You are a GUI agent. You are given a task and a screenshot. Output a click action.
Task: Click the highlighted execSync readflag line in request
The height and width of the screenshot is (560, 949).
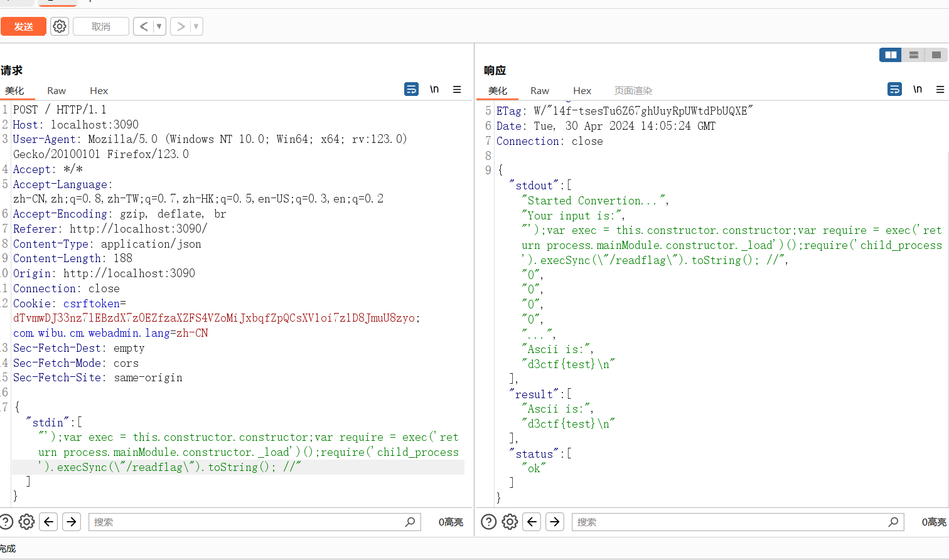(x=239, y=467)
